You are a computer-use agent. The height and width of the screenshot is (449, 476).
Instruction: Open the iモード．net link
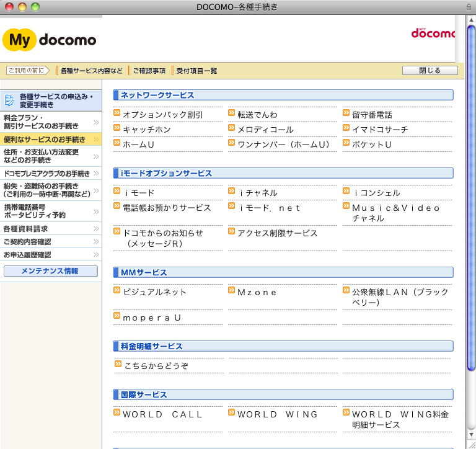point(270,208)
